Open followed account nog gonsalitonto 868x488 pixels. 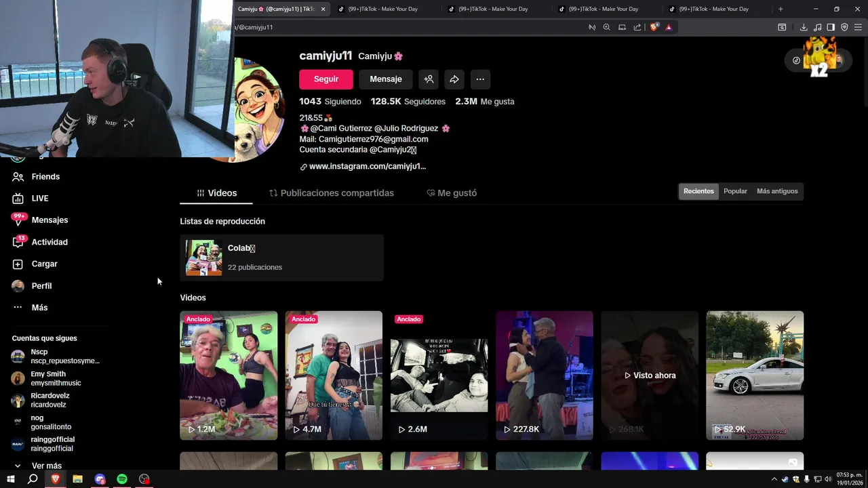[41, 422]
